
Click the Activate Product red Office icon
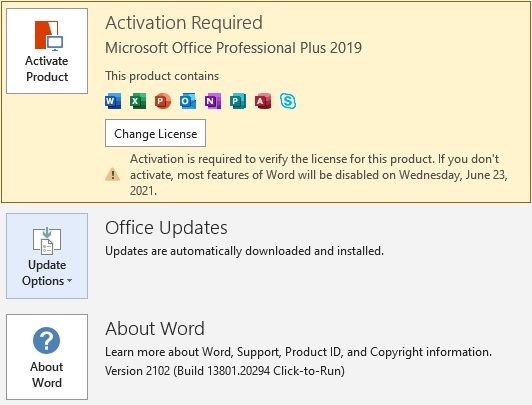pos(49,36)
